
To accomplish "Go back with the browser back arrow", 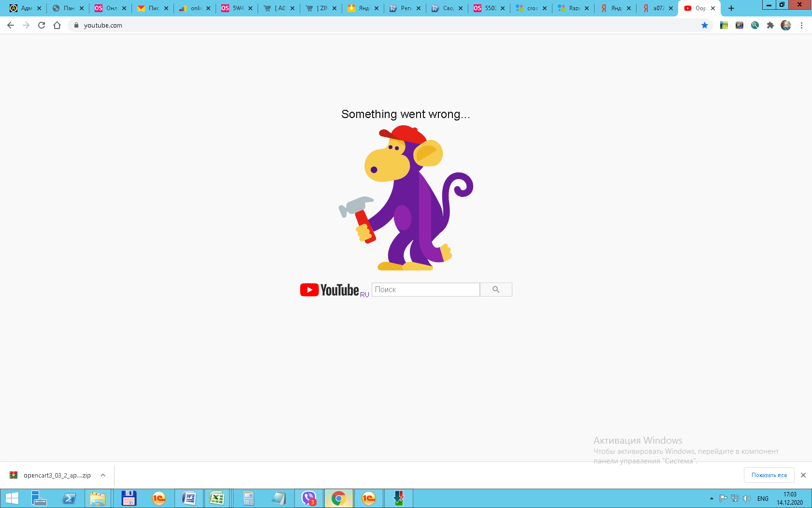I will tap(11, 25).
